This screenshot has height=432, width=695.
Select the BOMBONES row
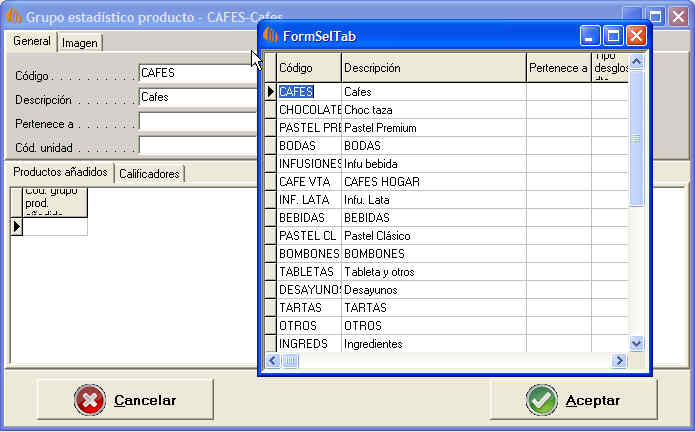[x=309, y=254]
